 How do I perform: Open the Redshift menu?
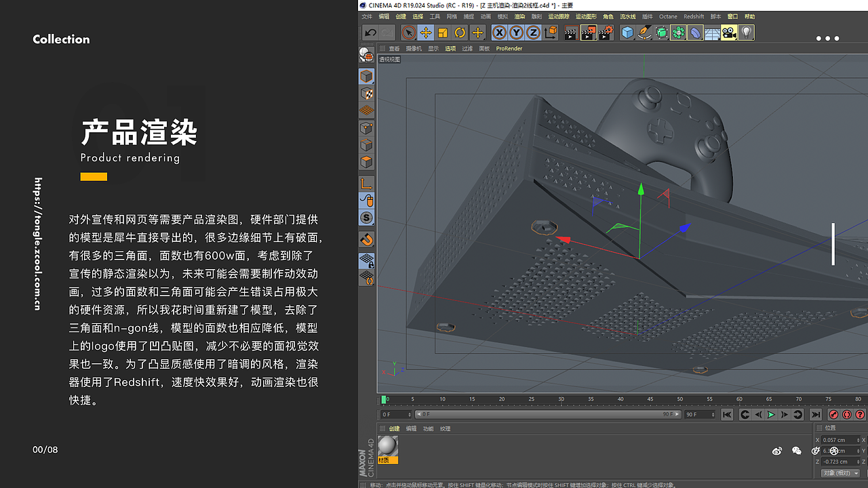coord(694,16)
